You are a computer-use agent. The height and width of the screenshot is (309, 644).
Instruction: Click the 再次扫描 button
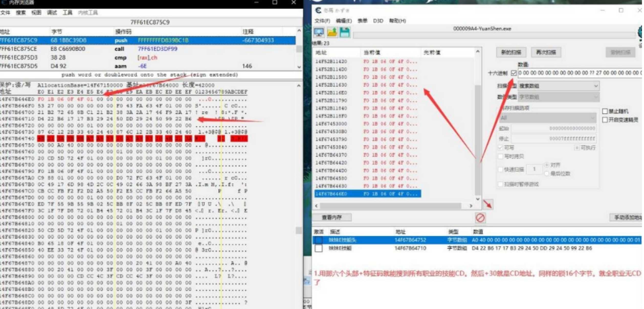pyautogui.click(x=546, y=52)
